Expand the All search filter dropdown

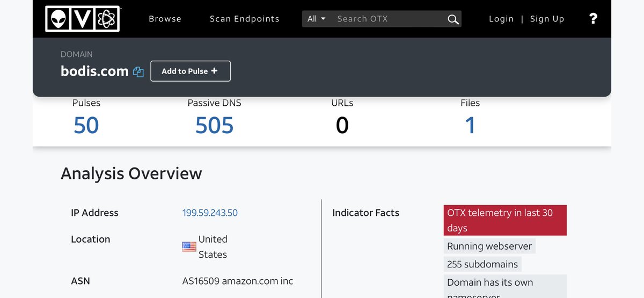[x=316, y=19]
